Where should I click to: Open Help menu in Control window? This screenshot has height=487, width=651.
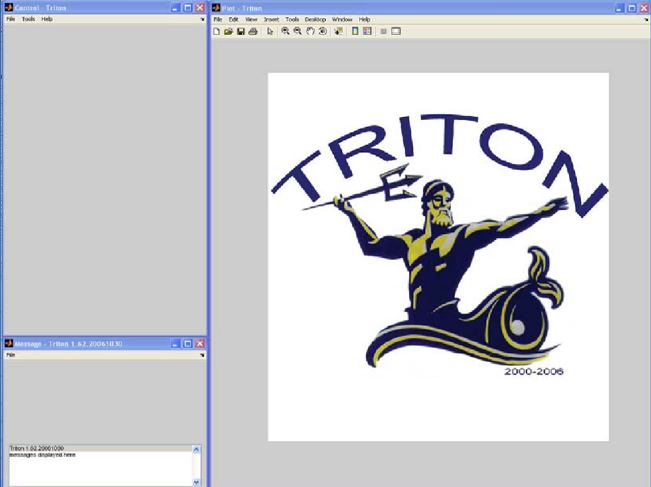click(x=47, y=19)
